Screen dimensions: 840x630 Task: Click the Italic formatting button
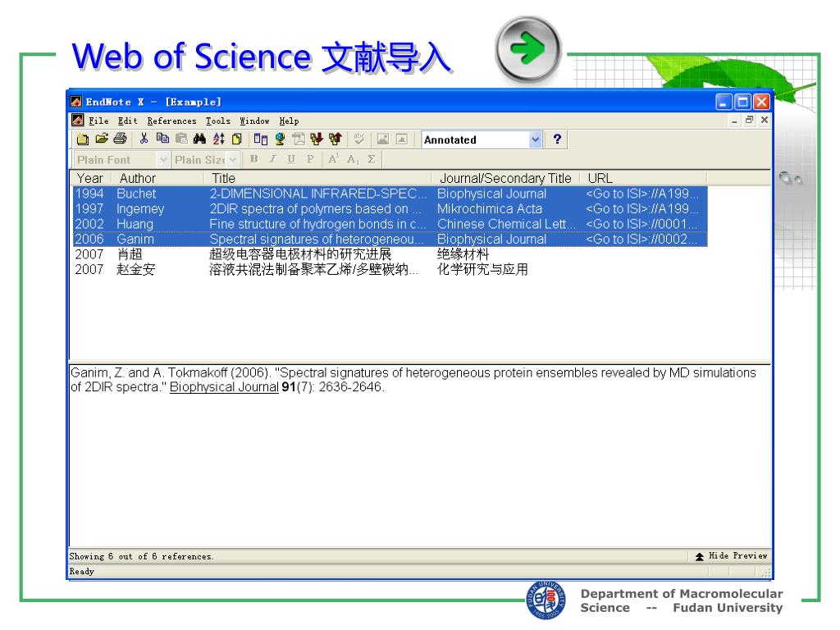(272, 159)
